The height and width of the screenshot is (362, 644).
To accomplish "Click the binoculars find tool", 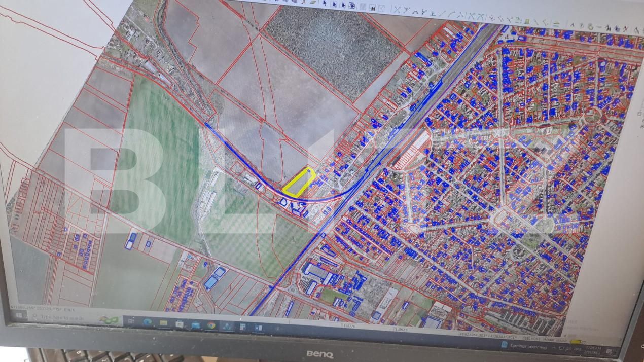I will (372, 8).
